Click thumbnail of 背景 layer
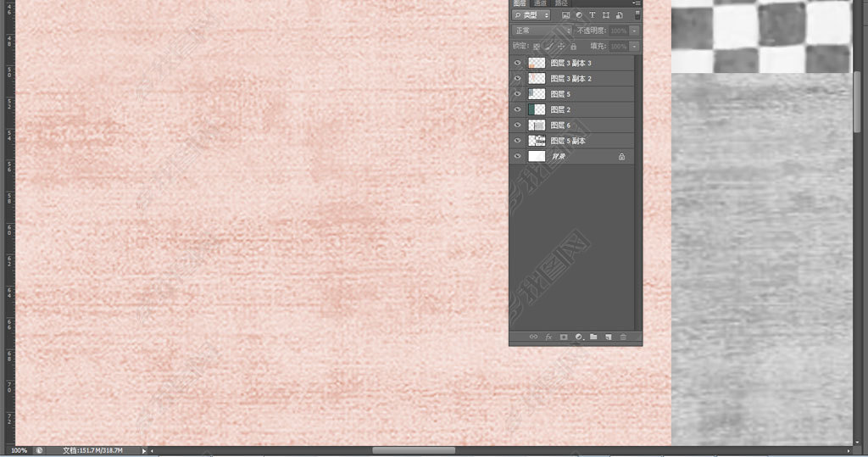Image resolution: width=868 pixels, height=457 pixels. coord(537,156)
